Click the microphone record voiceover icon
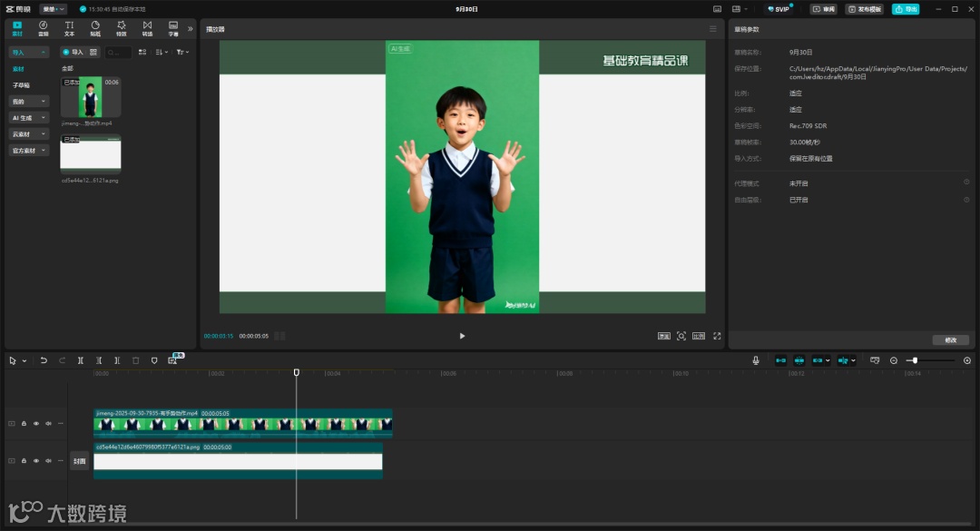 tap(755, 360)
